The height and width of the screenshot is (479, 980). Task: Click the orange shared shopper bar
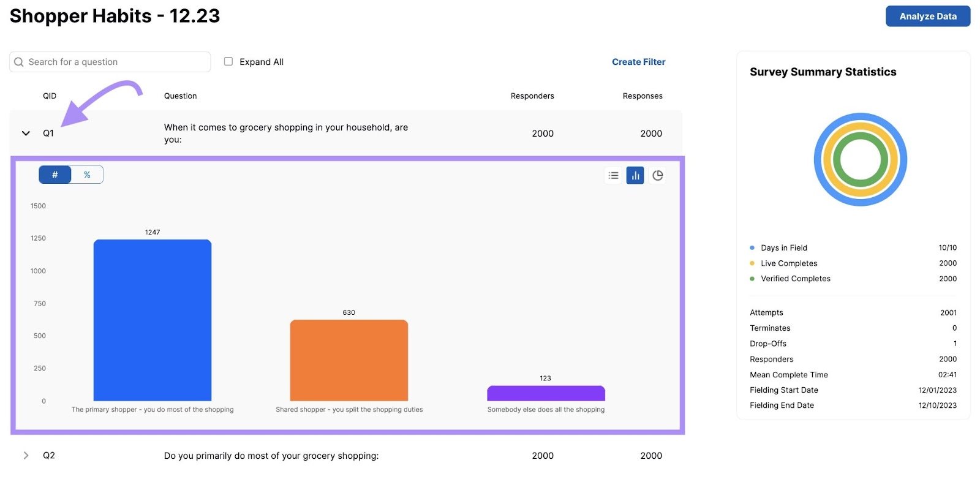click(349, 360)
